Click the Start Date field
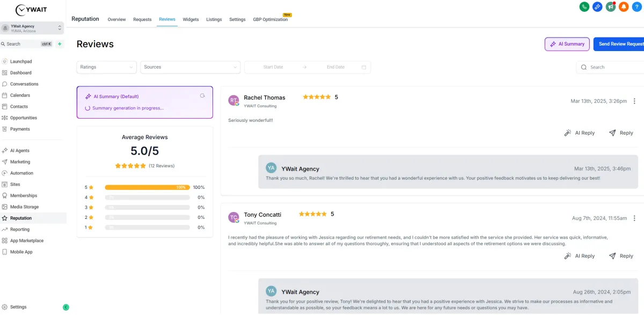This screenshot has width=644, height=315. (273, 67)
